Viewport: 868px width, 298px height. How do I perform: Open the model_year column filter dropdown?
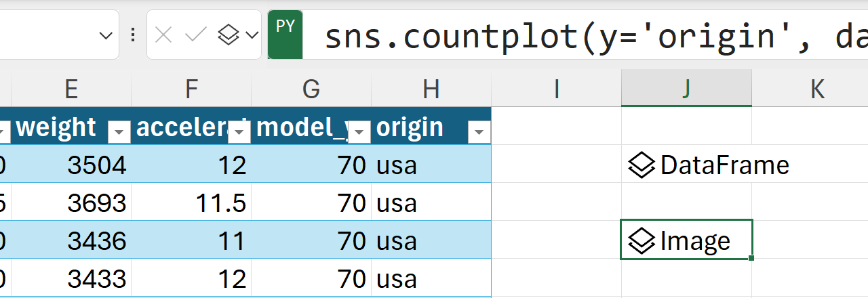click(359, 133)
